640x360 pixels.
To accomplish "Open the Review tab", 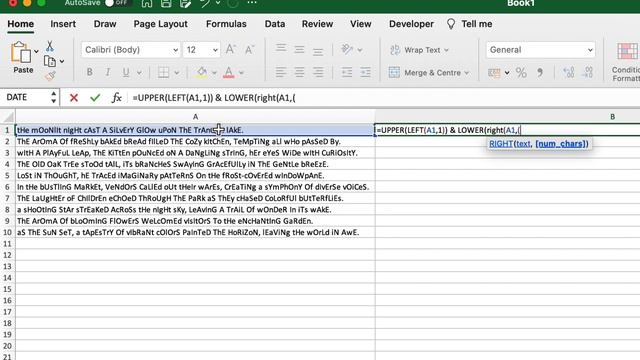I will [317, 24].
